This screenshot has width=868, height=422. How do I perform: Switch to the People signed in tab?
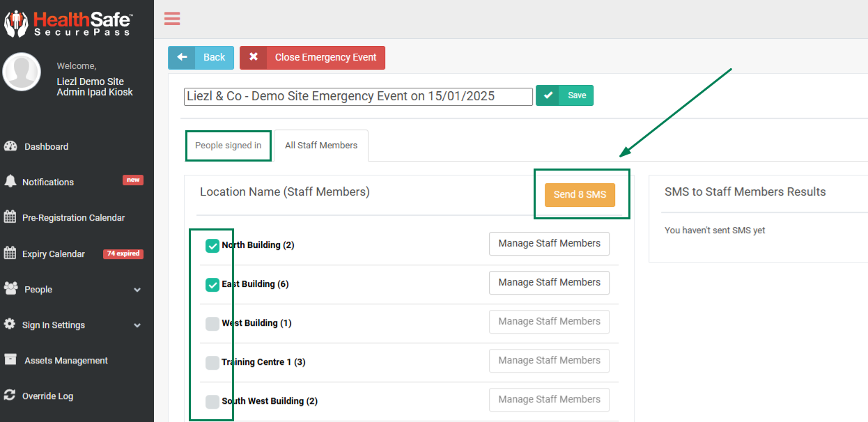click(x=228, y=146)
